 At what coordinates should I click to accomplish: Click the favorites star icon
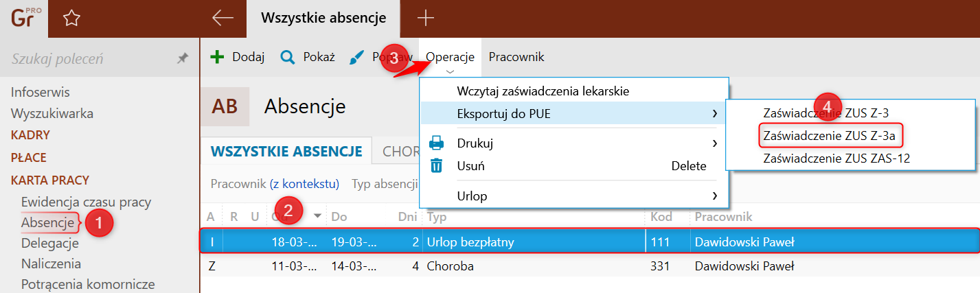coord(71,19)
